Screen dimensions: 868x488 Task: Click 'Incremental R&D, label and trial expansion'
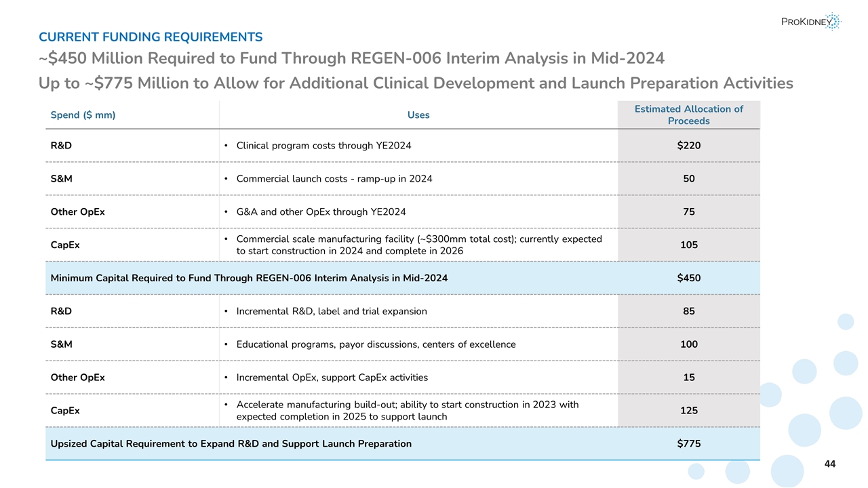332,311
